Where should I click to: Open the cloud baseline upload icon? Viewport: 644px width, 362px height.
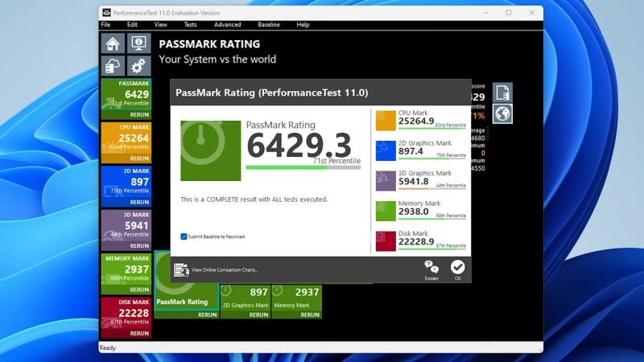coord(113,66)
